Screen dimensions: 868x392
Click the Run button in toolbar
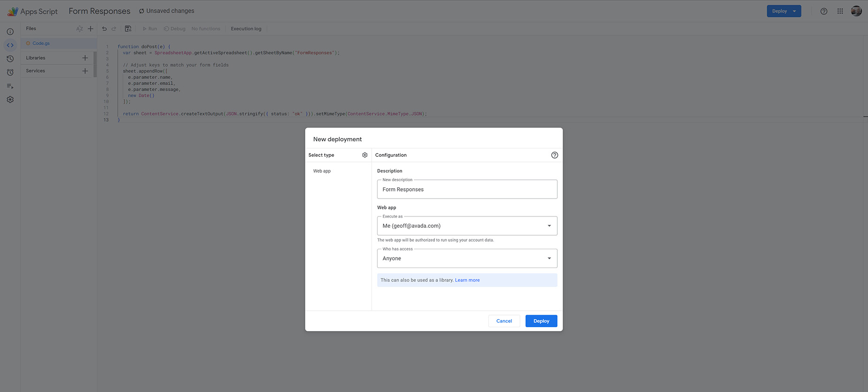[150, 29]
